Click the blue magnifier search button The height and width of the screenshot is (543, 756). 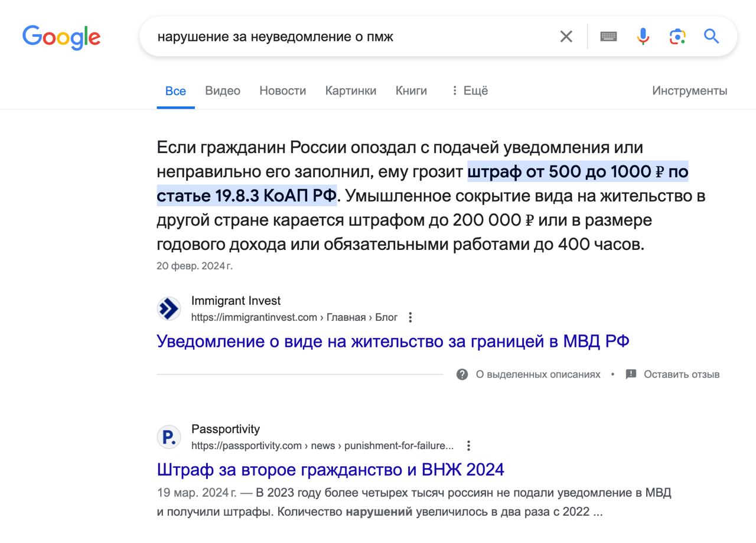coord(711,37)
